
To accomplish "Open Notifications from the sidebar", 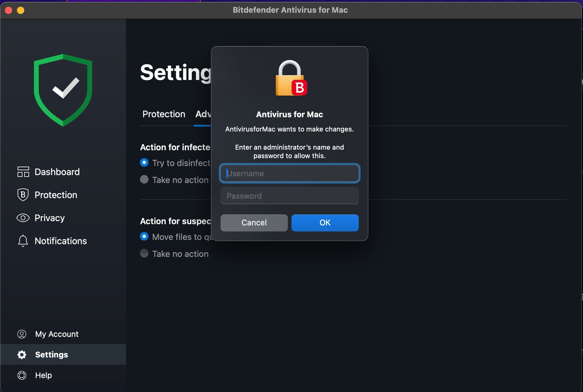I will pos(61,241).
